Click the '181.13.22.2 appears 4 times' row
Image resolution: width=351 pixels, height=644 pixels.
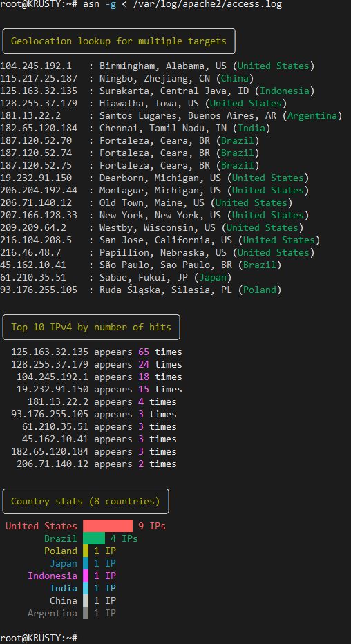click(102, 401)
